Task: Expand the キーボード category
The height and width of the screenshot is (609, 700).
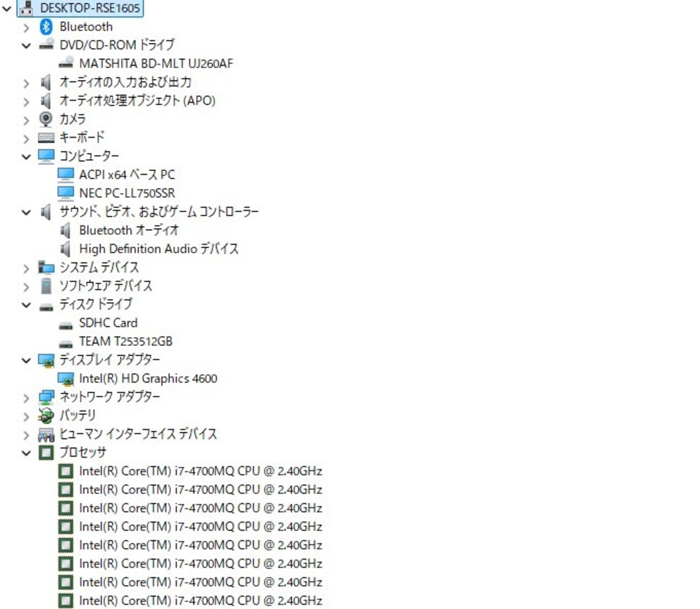Action: pyautogui.click(x=26, y=138)
